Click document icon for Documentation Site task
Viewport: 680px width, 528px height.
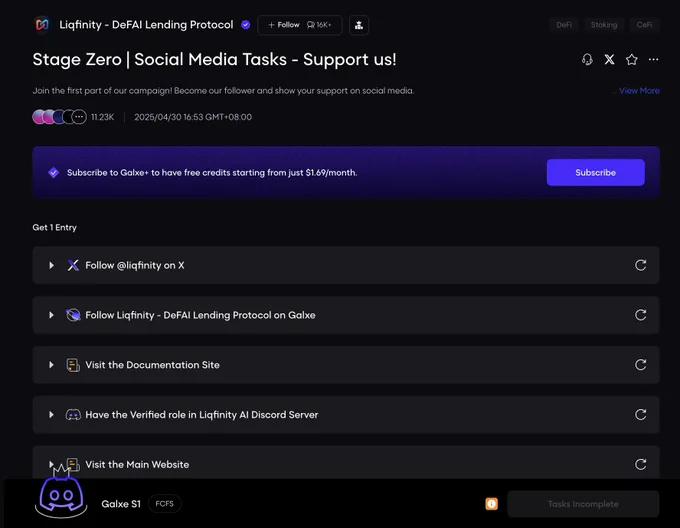click(73, 365)
